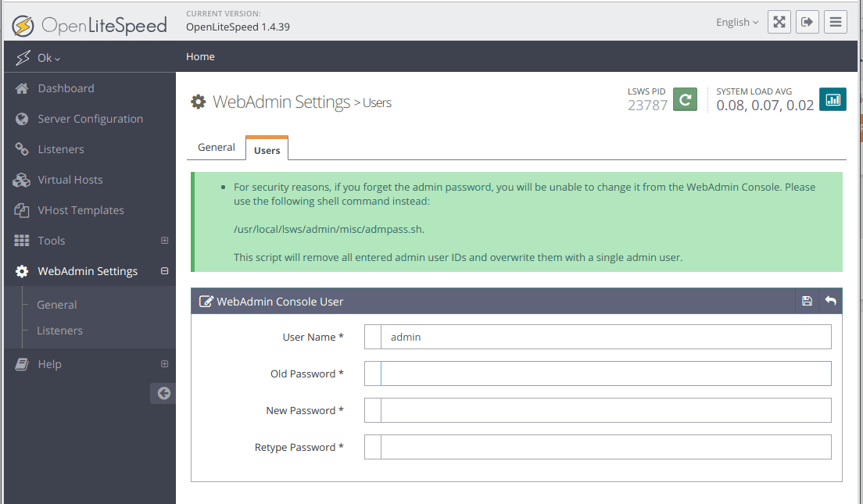Open the Ok status dropdown
The width and height of the screenshot is (863, 504).
[x=48, y=58]
